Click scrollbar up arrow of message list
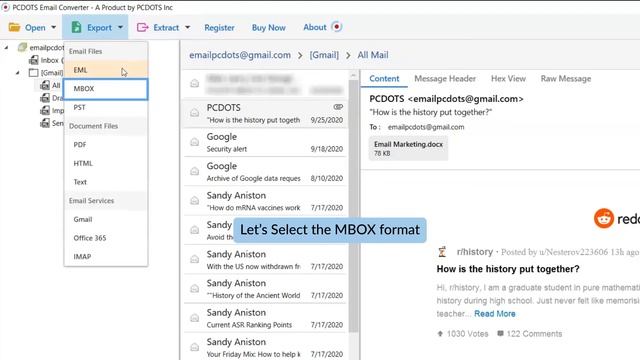Viewport: 640px width, 360px height. coord(353,75)
